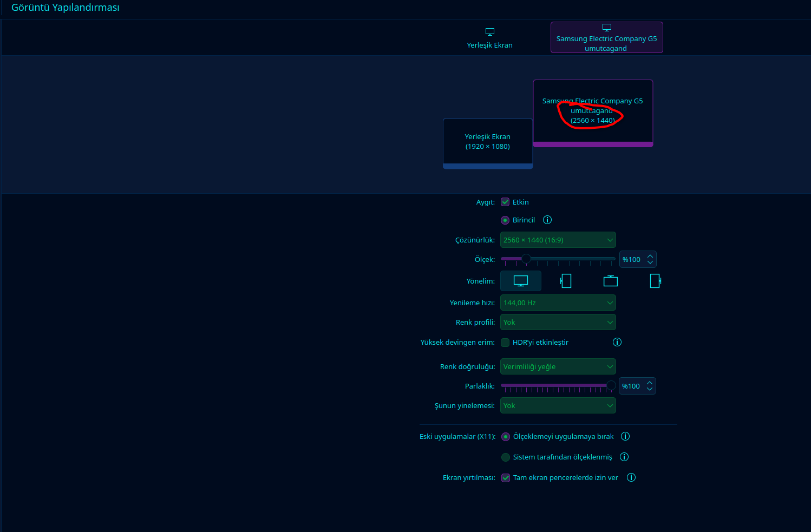Viewport: 811px width, 532px height.
Task: Decrease Parlaklık value with the down arrow
Action: click(x=650, y=389)
